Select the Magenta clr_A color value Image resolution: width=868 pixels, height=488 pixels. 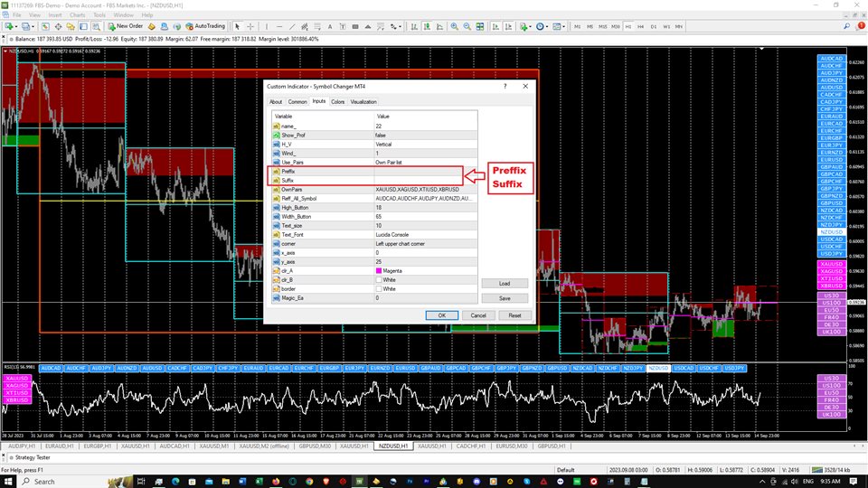tap(426, 270)
